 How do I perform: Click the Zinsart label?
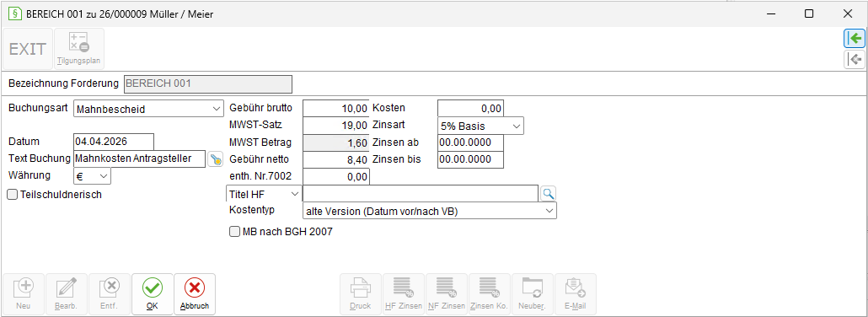click(388, 125)
